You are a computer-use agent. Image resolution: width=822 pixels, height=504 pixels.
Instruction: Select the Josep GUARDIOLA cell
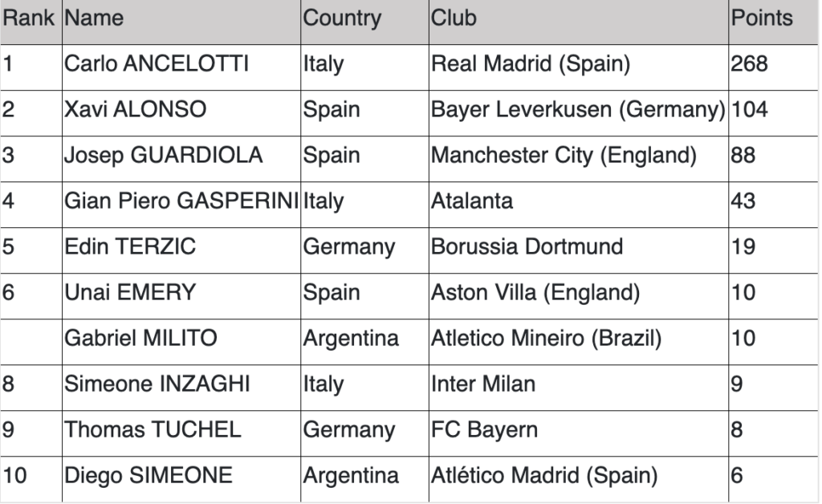coord(181,159)
